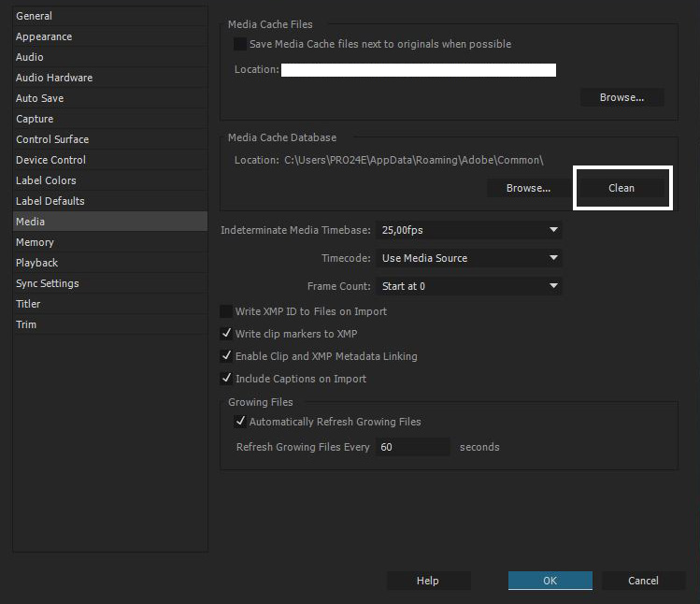Disable Enable Clip and XMP Metadata Linking
700x604 pixels.
click(226, 356)
